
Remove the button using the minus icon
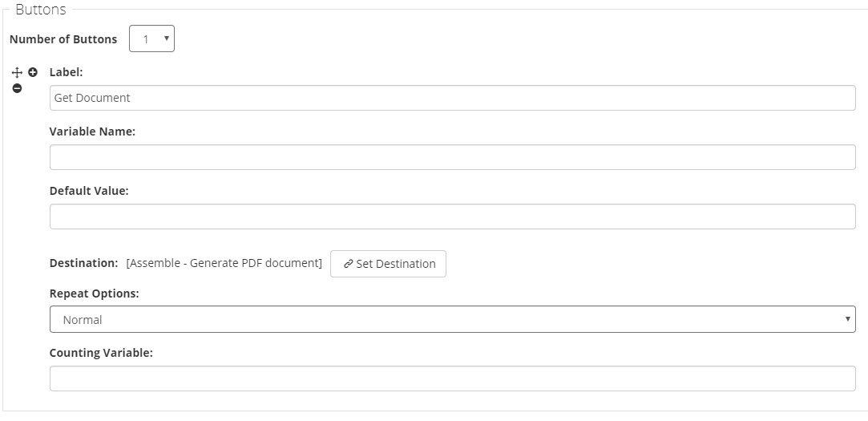coord(18,87)
